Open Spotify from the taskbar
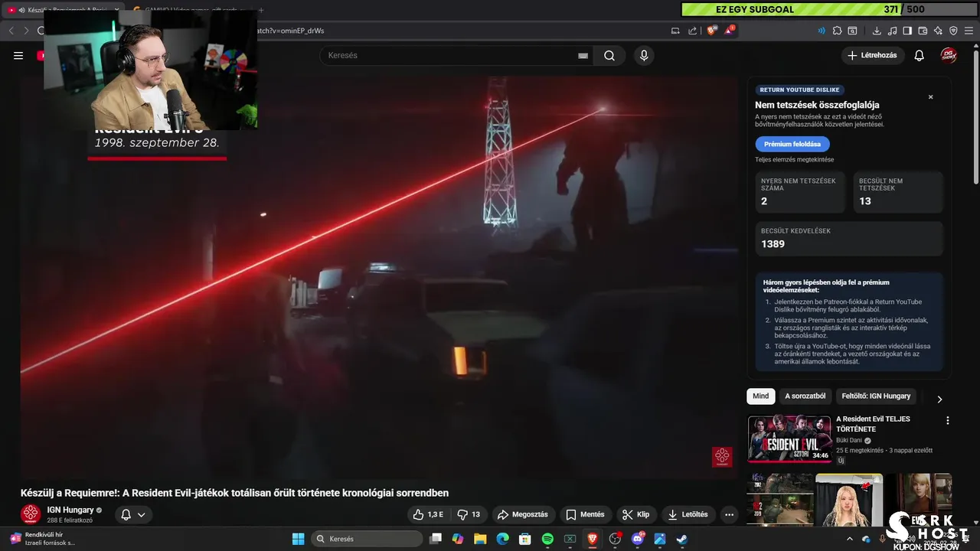The width and height of the screenshot is (980, 551). [547, 539]
